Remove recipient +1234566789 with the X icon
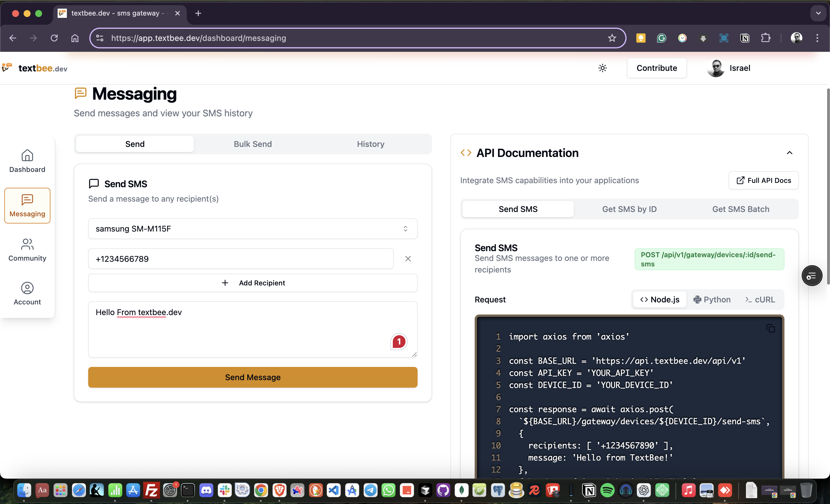830x504 pixels. (x=408, y=259)
